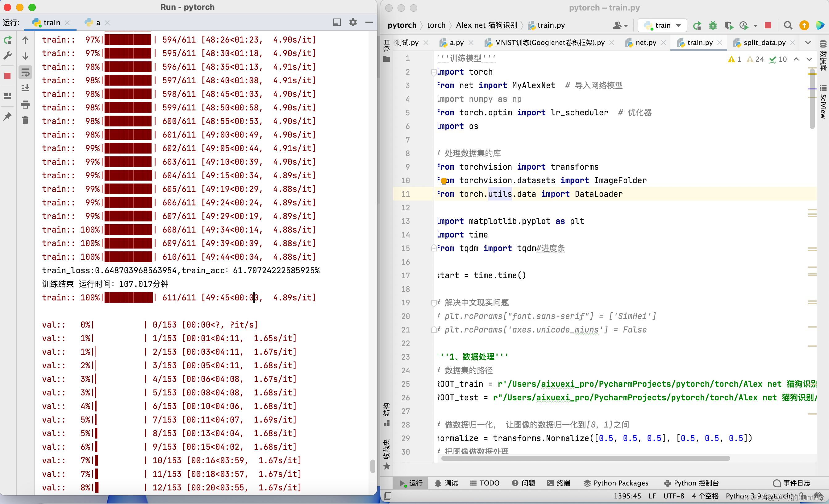Click the debug bug icon in toolbar
This screenshot has height=504, width=829.
tap(713, 26)
